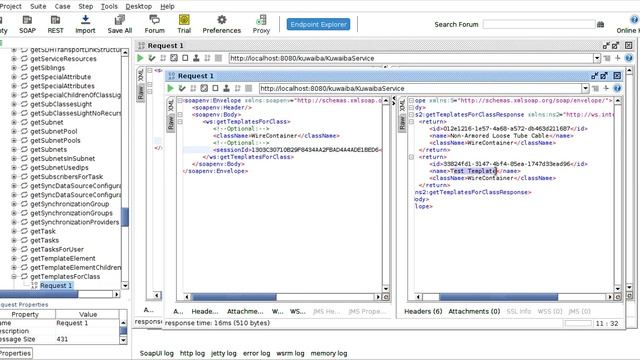Click the Test Template name text in response
Image resolution: width=640 pixels, height=360 pixels.
[473, 171]
